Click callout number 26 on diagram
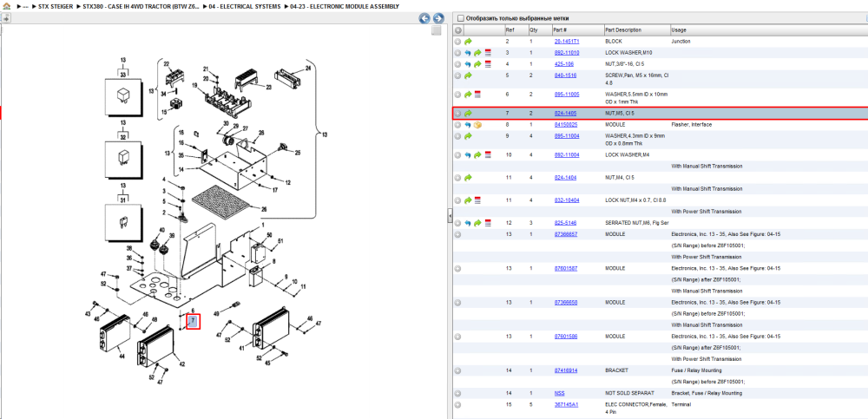This screenshot has height=419, width=868. [x=264, y=209]
